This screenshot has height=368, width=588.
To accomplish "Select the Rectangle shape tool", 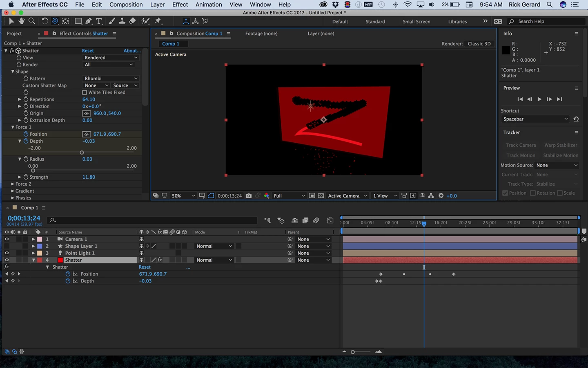I will [78, 21].
